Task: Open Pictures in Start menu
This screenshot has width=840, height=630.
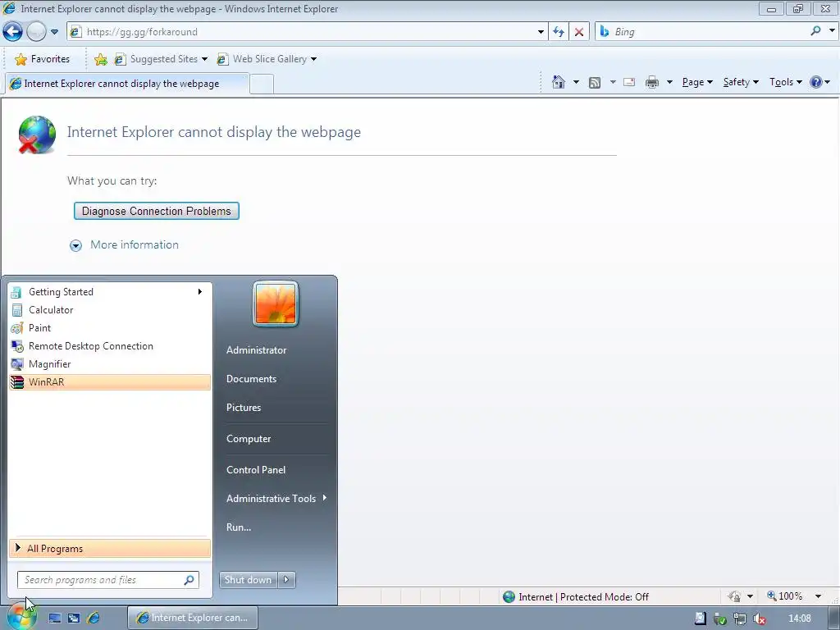Action: 244,408
